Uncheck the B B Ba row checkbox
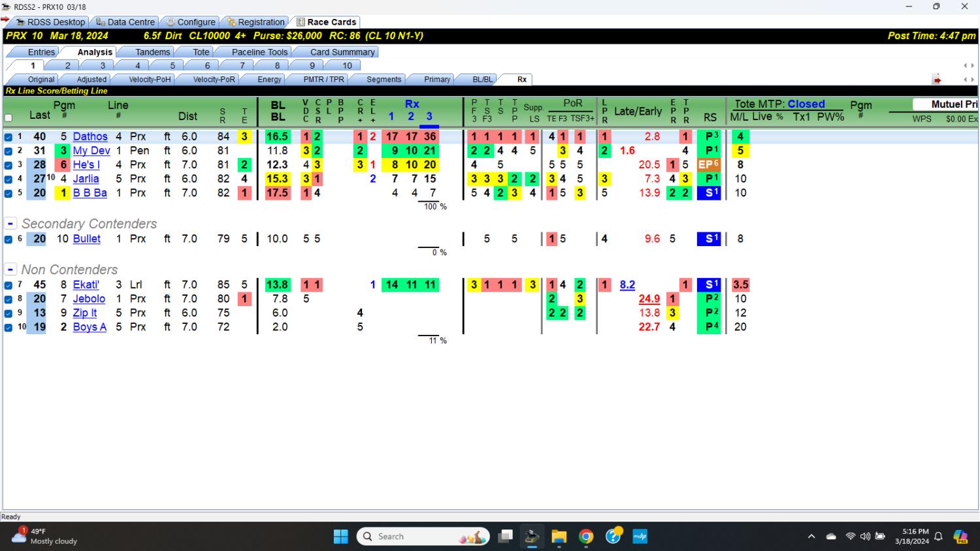The height and width of the screenshot is (551, 980). (8, 193)
